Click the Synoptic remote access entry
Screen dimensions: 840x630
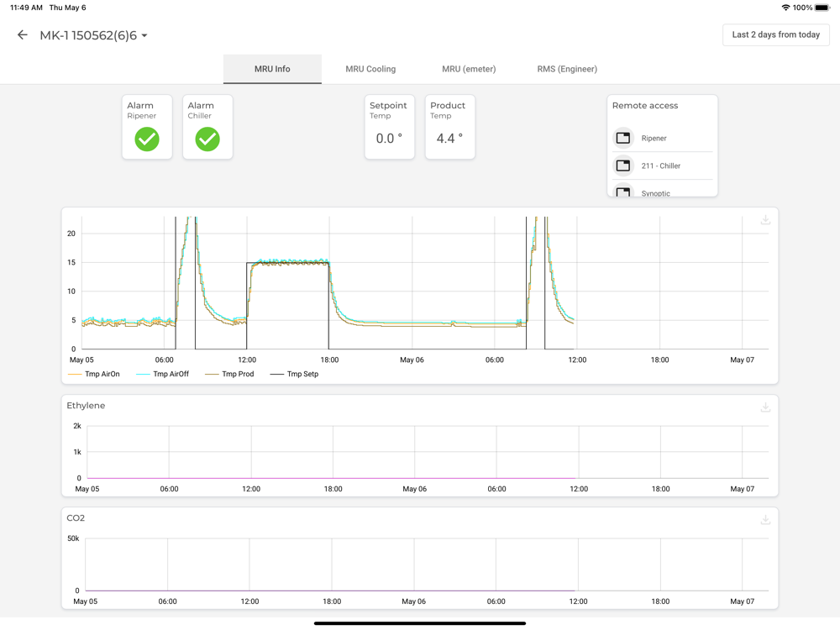(x=655, y=193)
